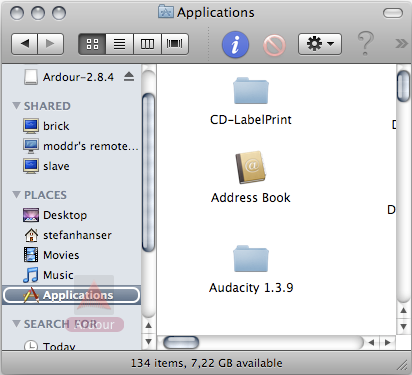Image resolution: width=412 pixels, height=375 pixels.
Task: Click main pane scroll up arrow
Action: [x=403, y=311]
